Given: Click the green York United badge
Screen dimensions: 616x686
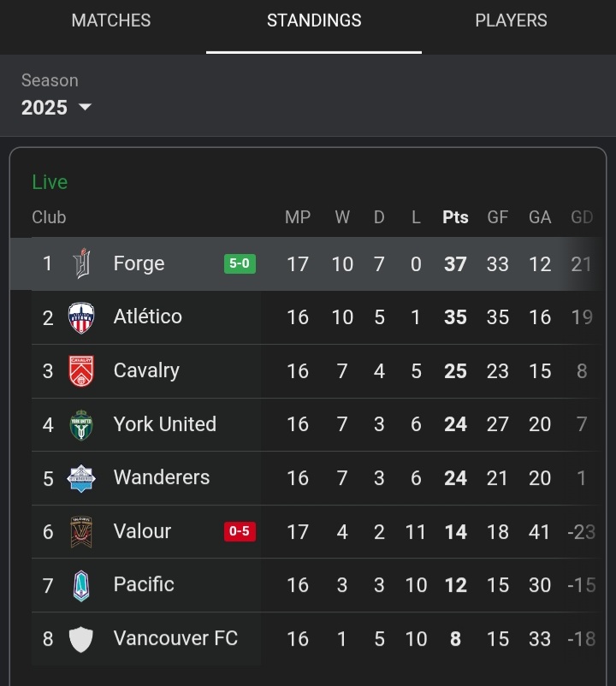Looking at the screenshot, I should point(81,425).
